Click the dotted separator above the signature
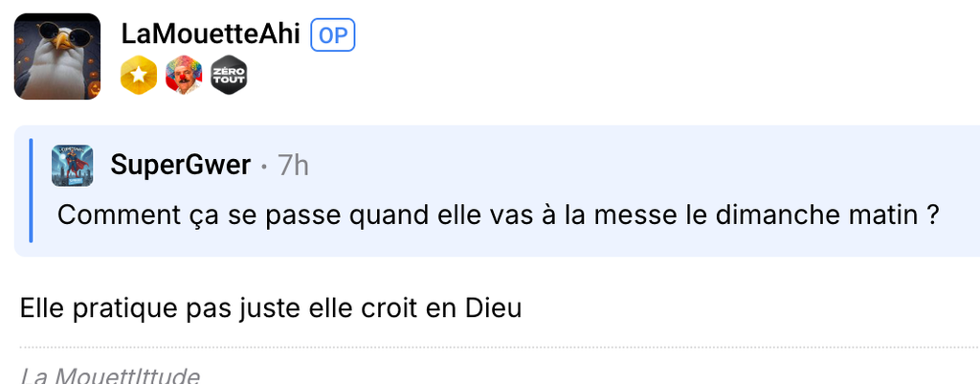Image resolution: width=980 pixels, height=384 pixels. click(498, 347)
